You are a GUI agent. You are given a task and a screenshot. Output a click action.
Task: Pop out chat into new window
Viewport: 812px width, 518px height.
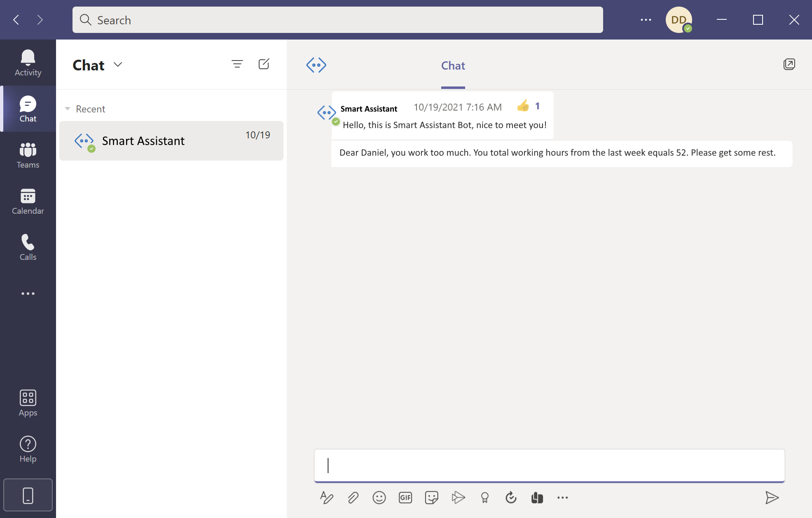click(789, 64)
